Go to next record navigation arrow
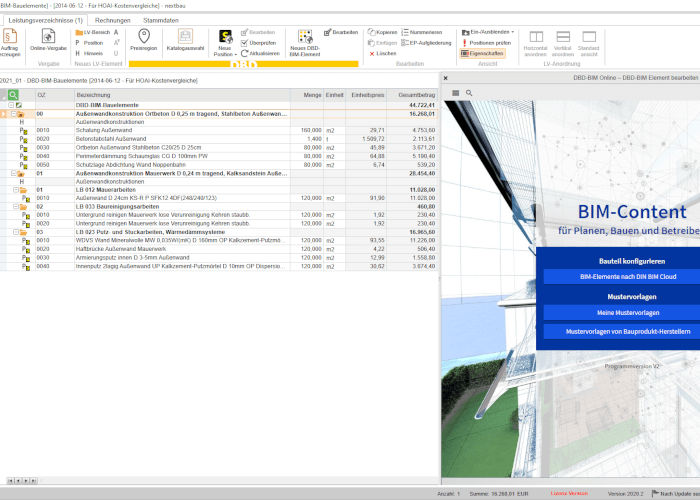Viewport: 700px width, 500px height. point(26,481)
